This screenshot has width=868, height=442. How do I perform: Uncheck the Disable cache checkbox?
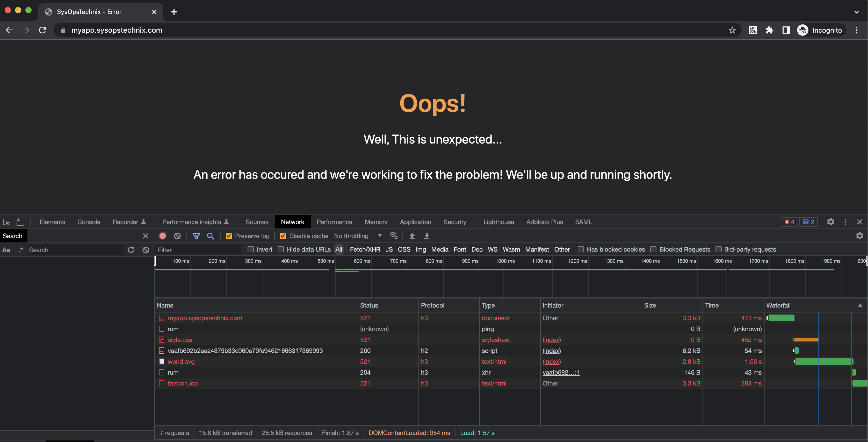coord(283,236)
